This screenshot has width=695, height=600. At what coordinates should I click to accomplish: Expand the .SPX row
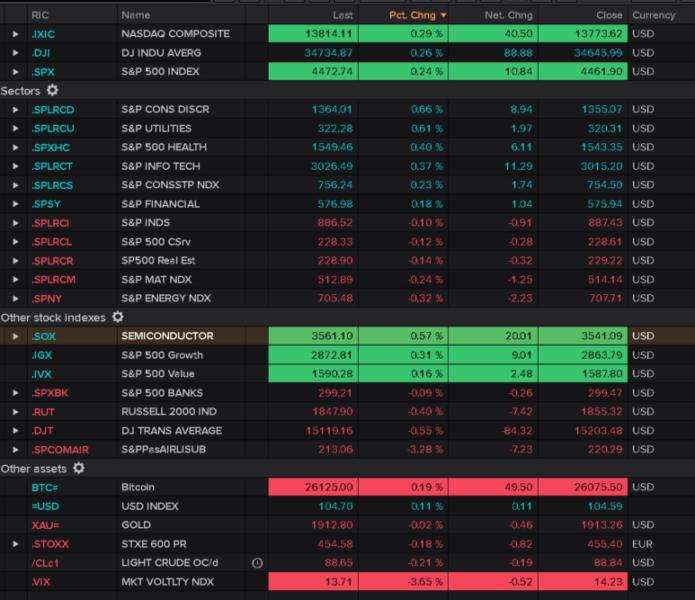(x=16, y=72)
